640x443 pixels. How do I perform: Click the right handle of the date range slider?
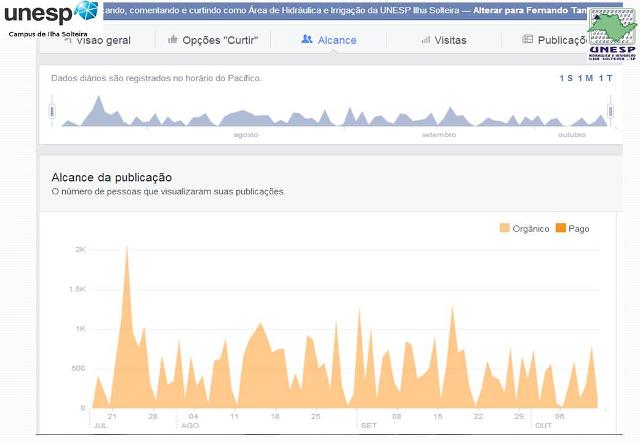[x=610, y=114]
